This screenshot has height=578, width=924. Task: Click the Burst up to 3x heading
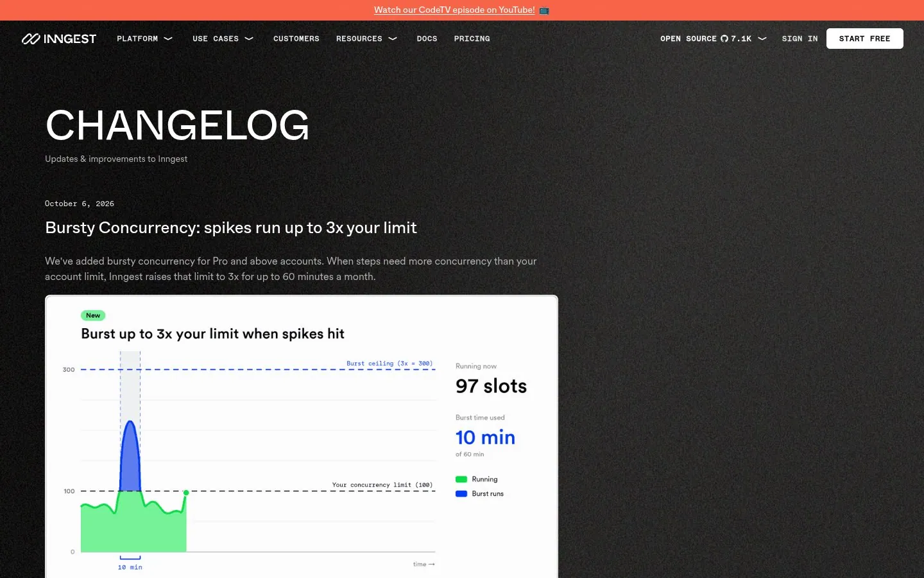(x=212, y=334)
